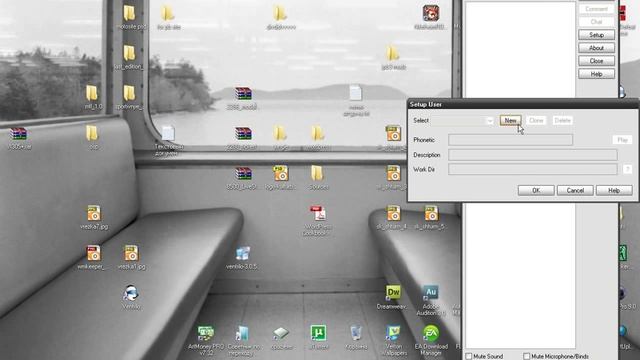Click Help in the Setup User dialog

pyautogui.click(x=614, y=190)
